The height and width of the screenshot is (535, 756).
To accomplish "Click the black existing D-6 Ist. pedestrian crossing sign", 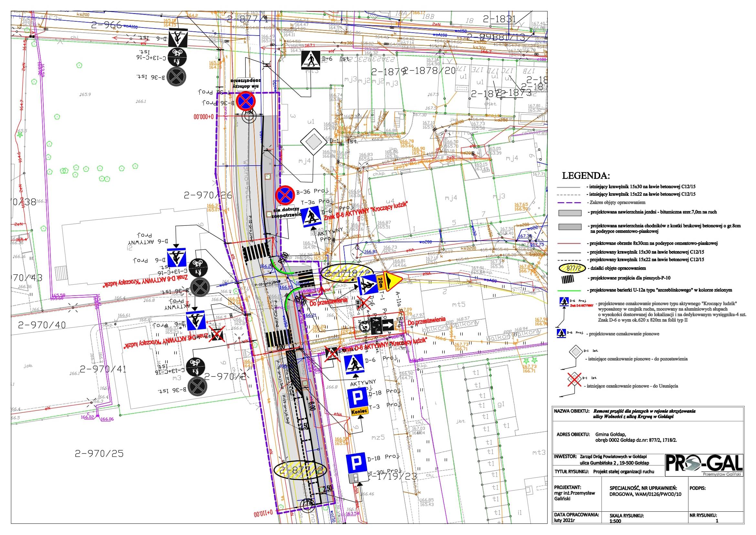I will click(x=311, y=60).
